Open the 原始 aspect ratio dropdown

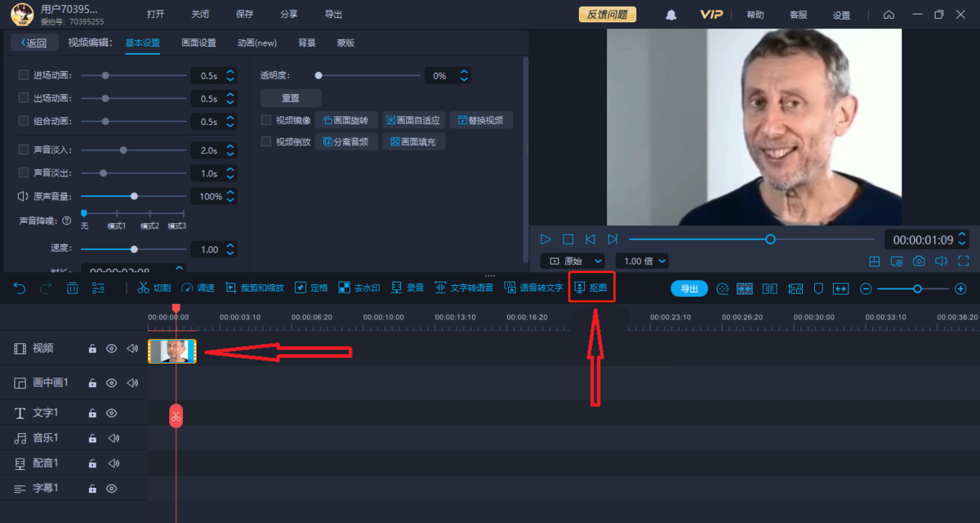[x=573, y=261]
